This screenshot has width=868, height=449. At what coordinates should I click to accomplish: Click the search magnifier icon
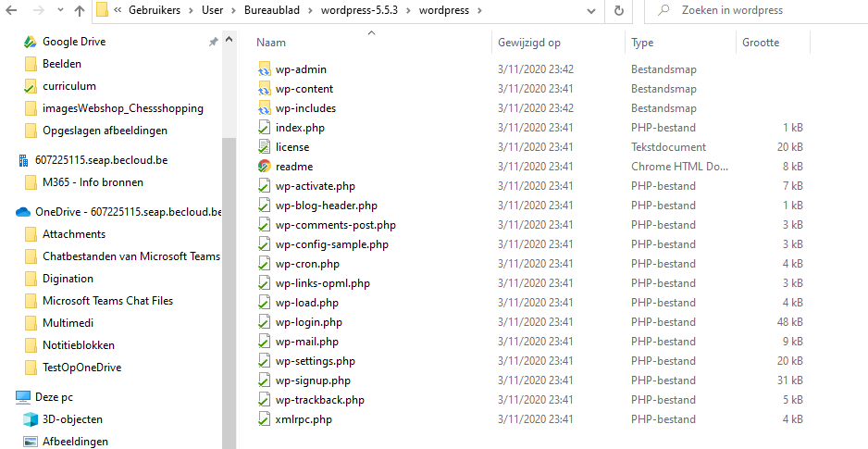click(664, 10)
